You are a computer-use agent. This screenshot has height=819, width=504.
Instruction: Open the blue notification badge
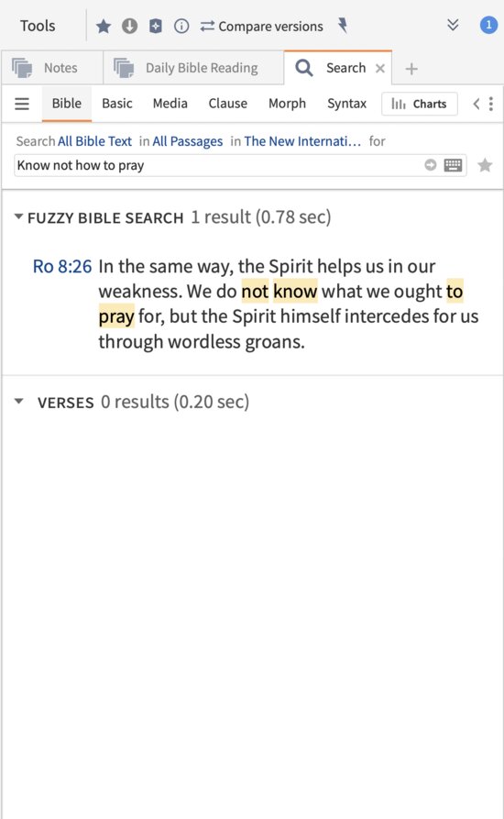(488, 25)
